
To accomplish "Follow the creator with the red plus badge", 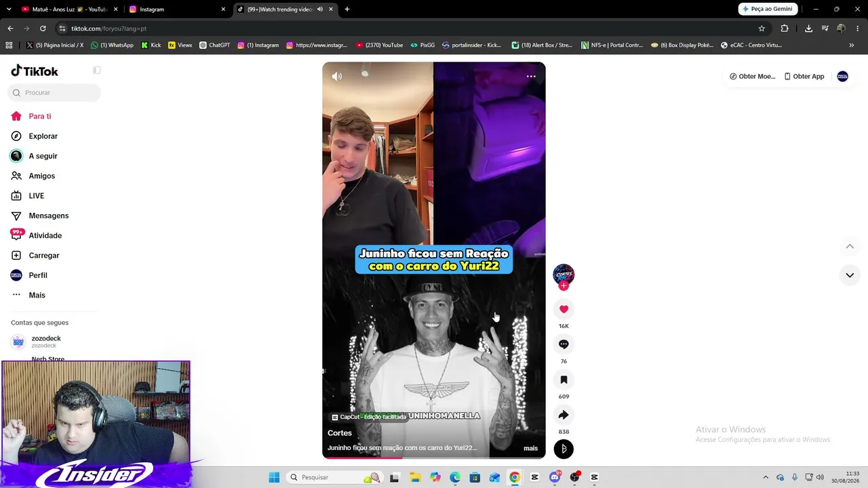I will [564, 285].
